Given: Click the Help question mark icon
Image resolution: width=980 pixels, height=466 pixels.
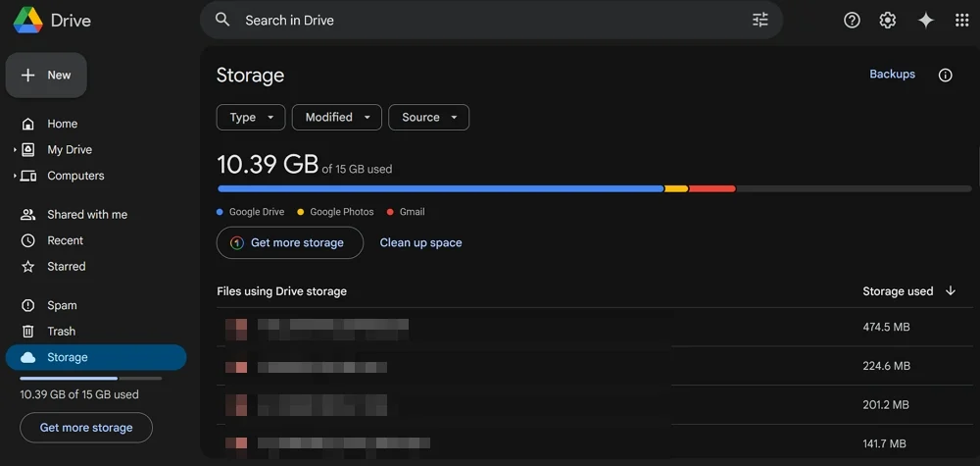Looking at the screenshot, I should pyautogui.click(x=852, y=20).
